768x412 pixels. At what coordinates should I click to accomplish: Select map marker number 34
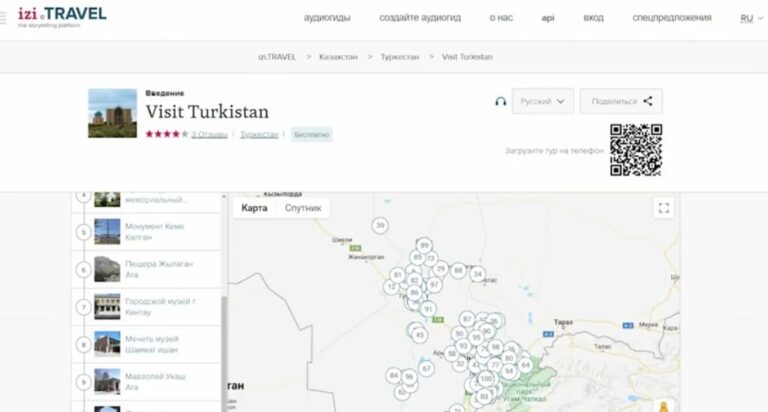(x=478, y=274)
